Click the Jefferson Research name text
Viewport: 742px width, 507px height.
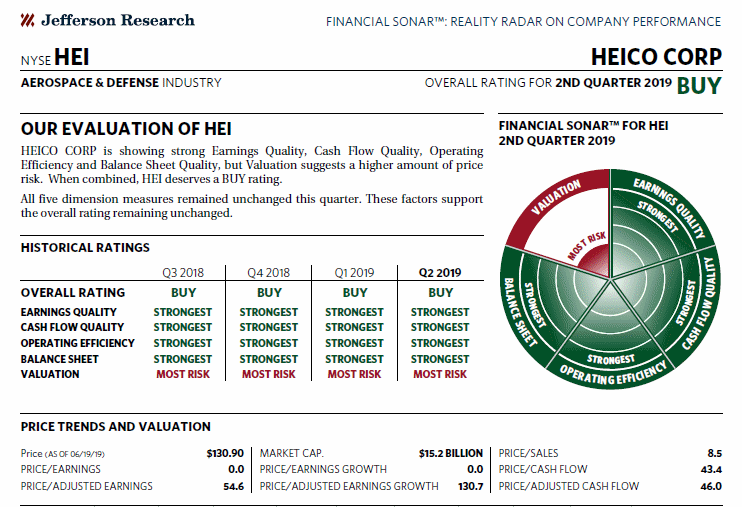[118, 20]
